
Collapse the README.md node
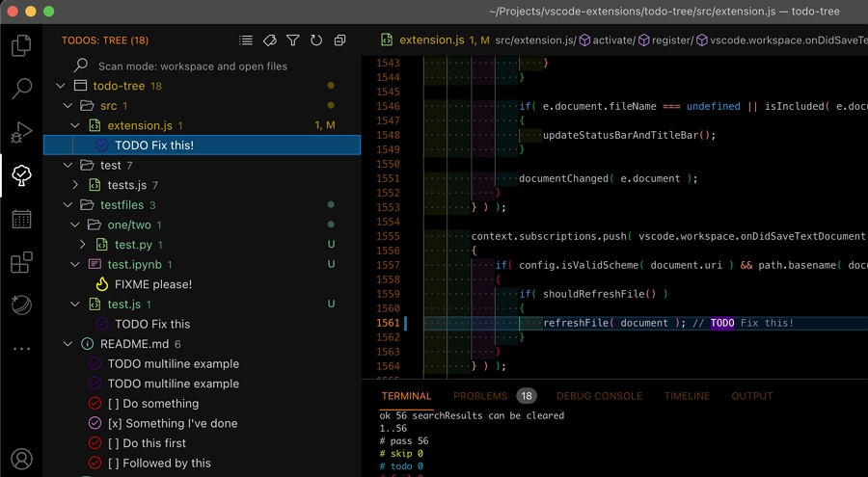pyautogui.click(x=68, y=344)
